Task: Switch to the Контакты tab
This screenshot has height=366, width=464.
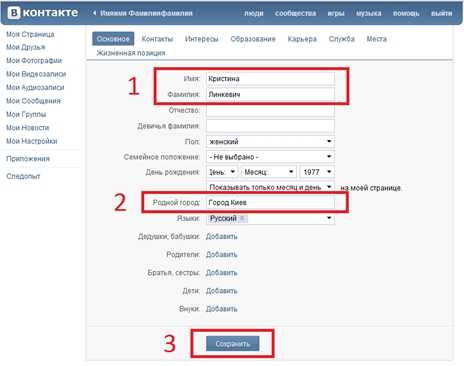Action: tap(157, 39)
